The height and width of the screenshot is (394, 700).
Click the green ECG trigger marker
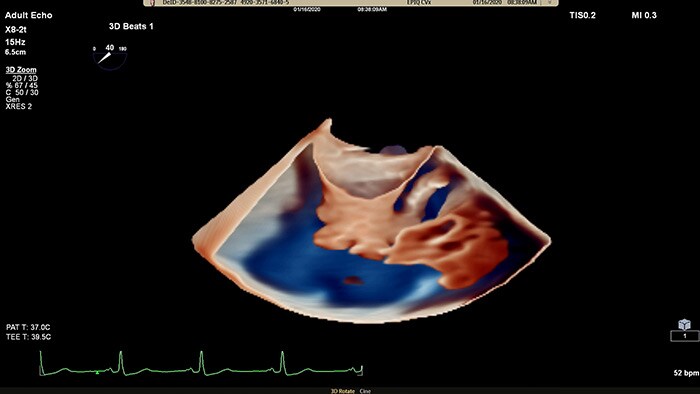97,372
